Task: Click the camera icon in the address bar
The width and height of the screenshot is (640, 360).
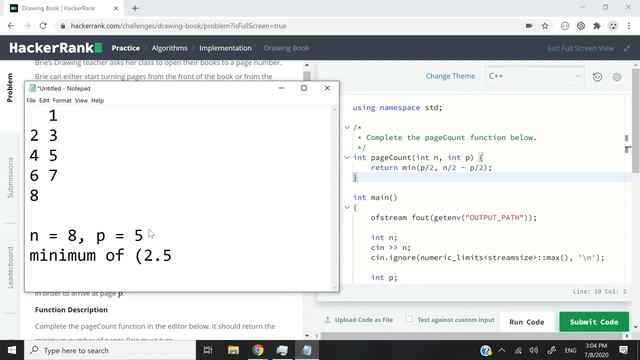Action: [529, 26]
